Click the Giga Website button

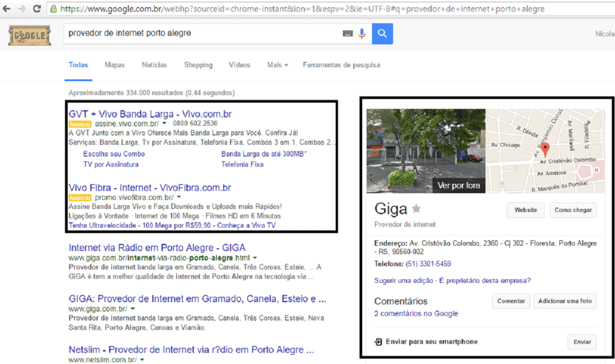[526, 210]
